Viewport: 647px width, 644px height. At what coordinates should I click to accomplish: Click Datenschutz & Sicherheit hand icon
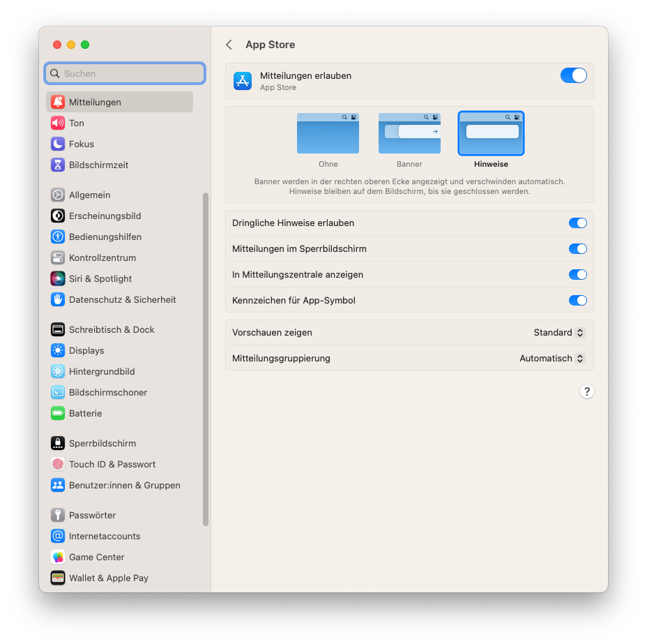click(58, 300)
